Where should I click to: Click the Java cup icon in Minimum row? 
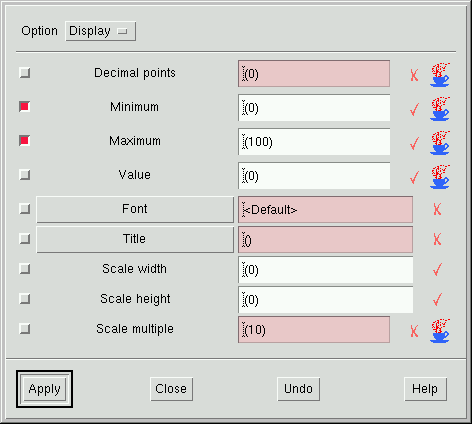(440, 109)
